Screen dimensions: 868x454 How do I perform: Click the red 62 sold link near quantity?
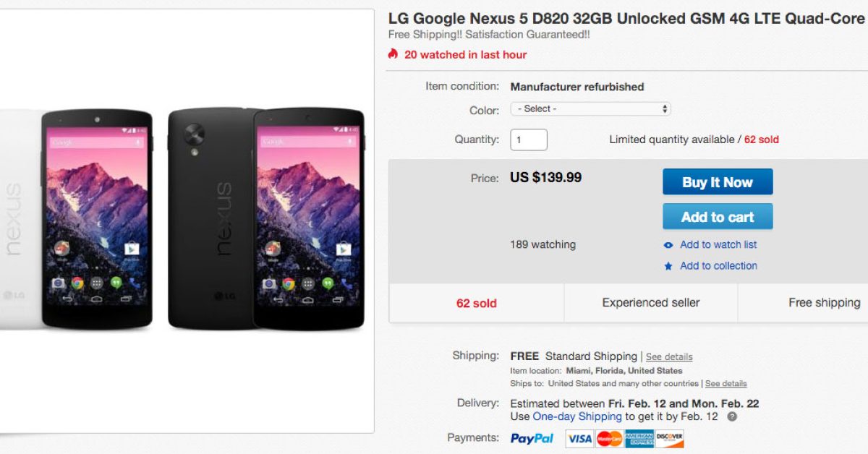762,140
